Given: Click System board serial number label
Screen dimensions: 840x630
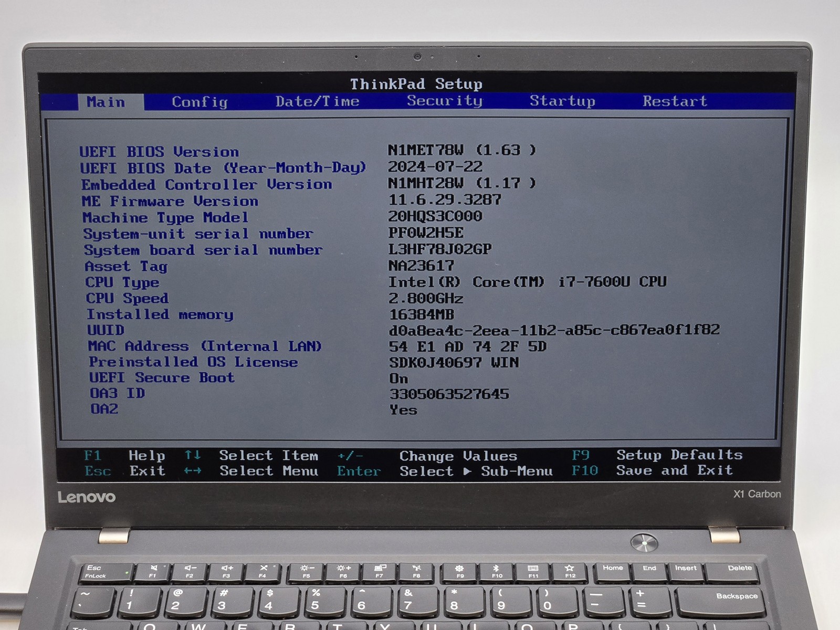Looking at the screenshot, I should pyautogui.click(x=203, y=250).
